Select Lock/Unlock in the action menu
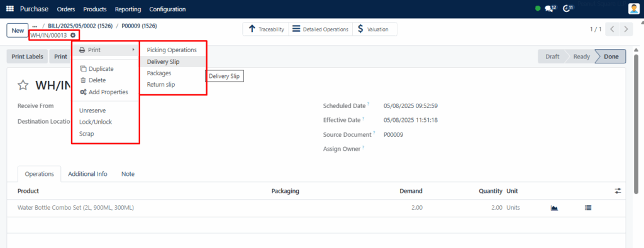Screen dimensions: 644x248 coord(106,122)
